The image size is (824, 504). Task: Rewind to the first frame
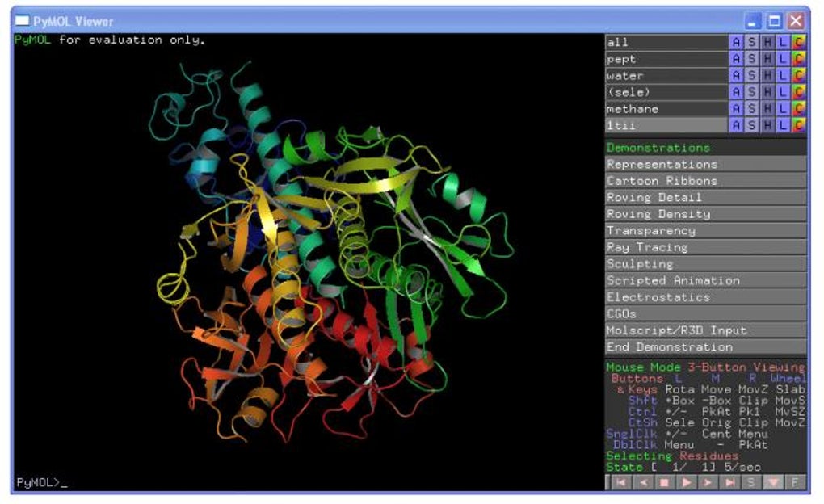(x=620, y=483)
